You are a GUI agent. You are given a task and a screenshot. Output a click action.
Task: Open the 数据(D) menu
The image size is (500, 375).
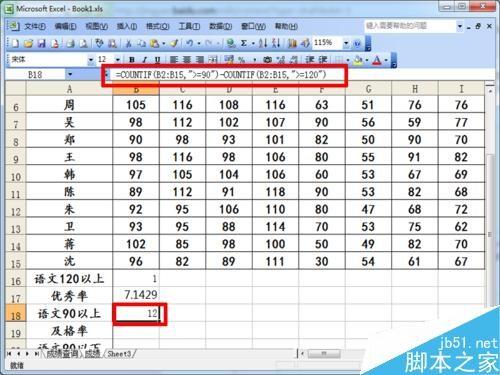(x=220, y=26)
